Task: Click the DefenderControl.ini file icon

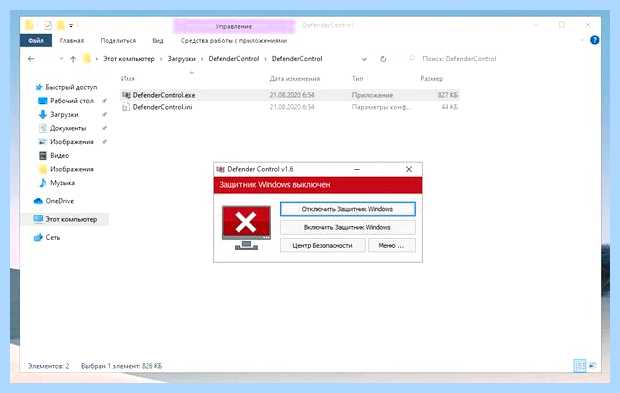Action: (x=126, y=107)
